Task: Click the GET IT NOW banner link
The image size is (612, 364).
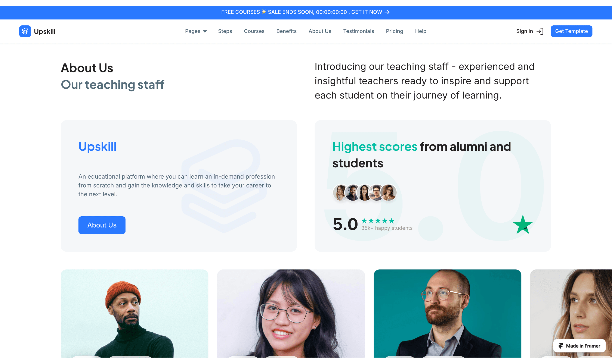Action: click(x=367, y=12)
